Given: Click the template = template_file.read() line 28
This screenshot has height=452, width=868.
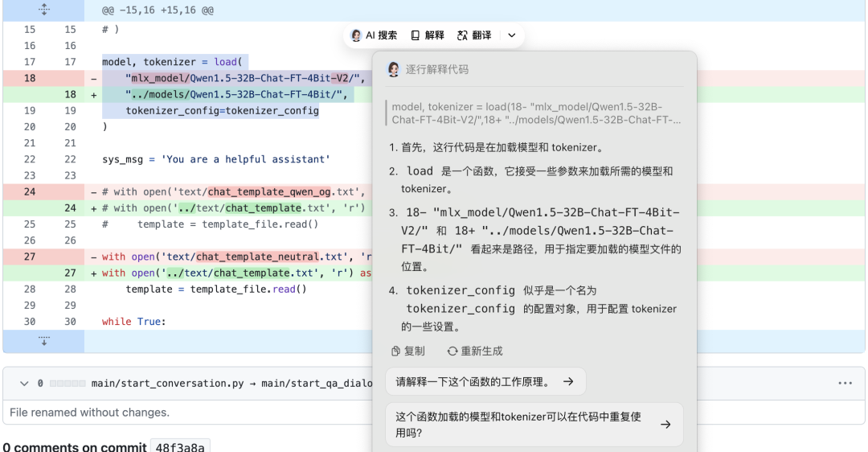Looking at the screenshot, I should (x=216, y=290).
